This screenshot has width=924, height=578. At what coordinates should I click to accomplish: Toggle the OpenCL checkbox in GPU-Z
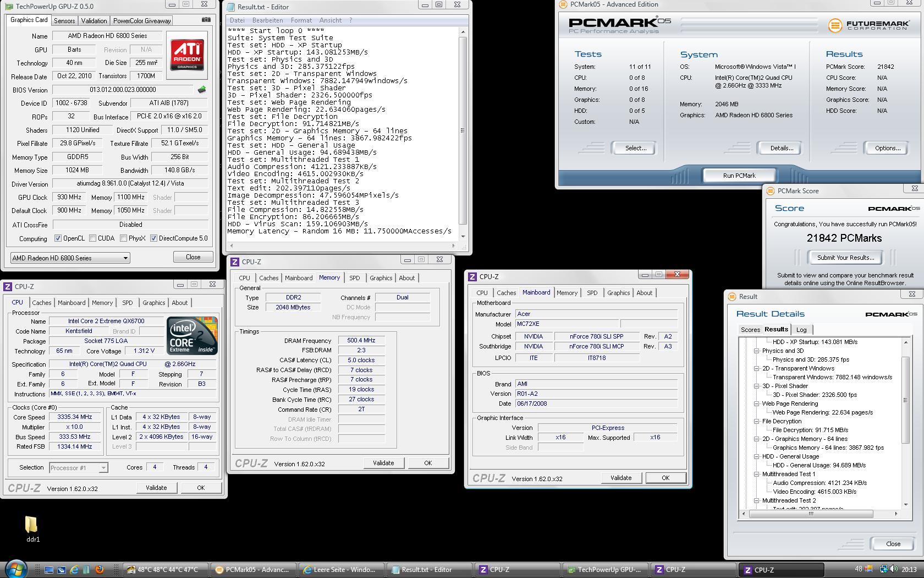[58, 238]
